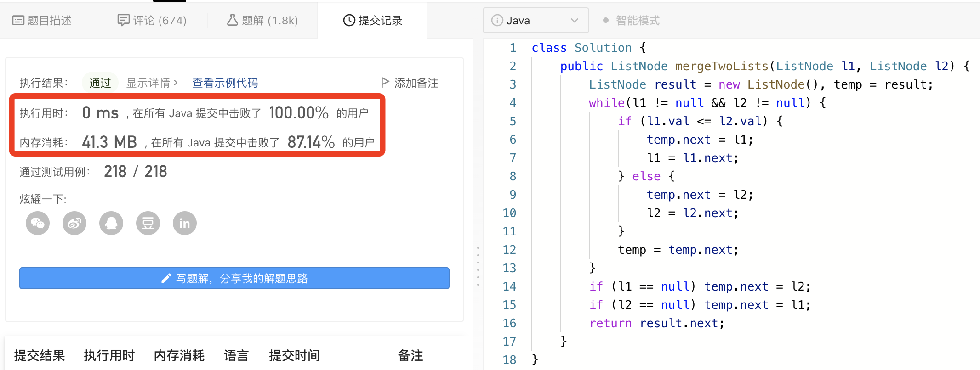Image resolution: width=980 pixels, height=370 pixels.
Task: Open the 题目描述 tab
Action: pos(42,21)
